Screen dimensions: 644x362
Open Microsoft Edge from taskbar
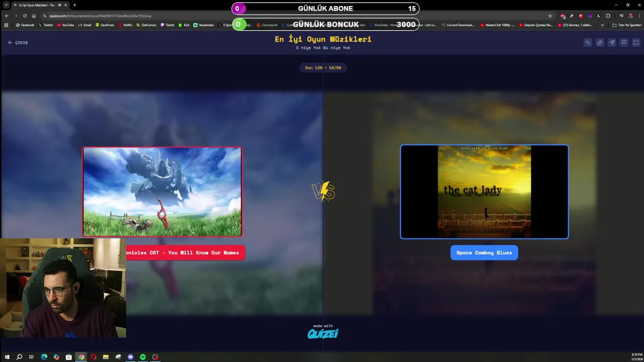(x=44, y=357)
